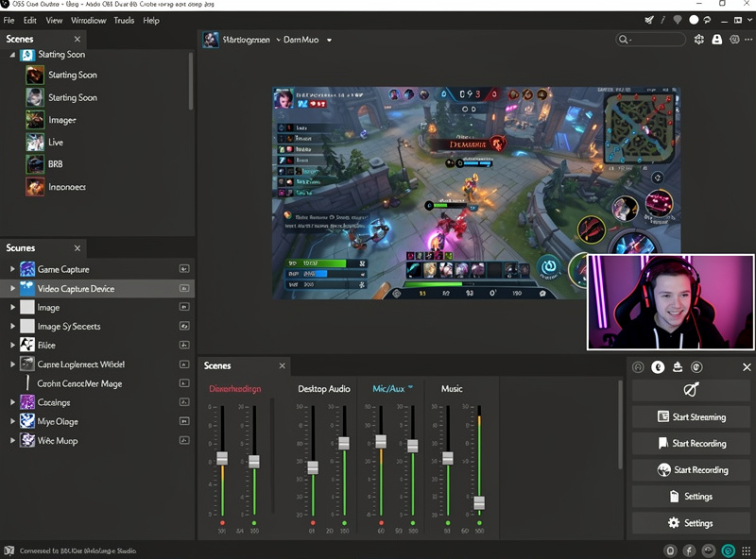Expand the Blice source
Image resolution: width=756 pixels, height=559 pixels.
pyautogui.click(x=12, y=345)
